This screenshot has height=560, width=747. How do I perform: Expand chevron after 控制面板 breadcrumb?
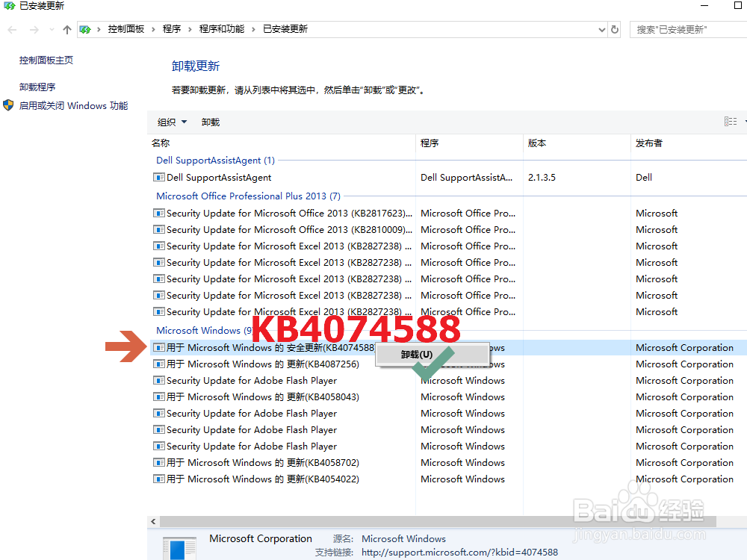pos(153,30)
